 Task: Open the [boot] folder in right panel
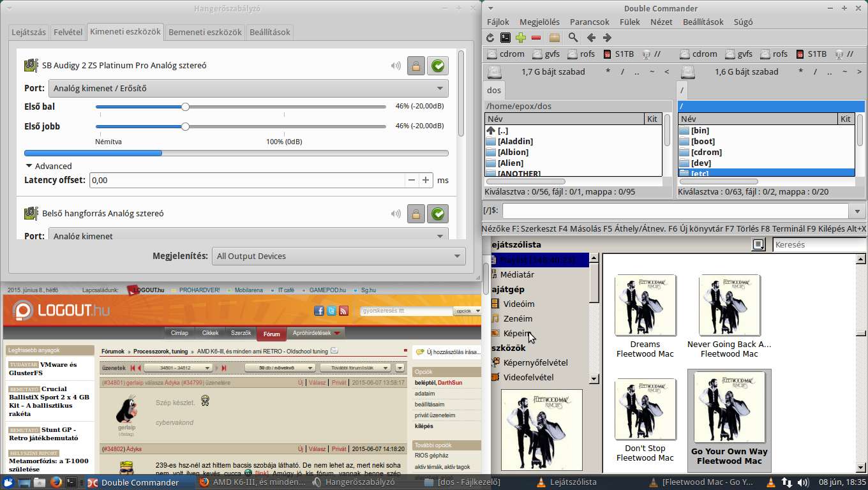click(x=703, y=142)
